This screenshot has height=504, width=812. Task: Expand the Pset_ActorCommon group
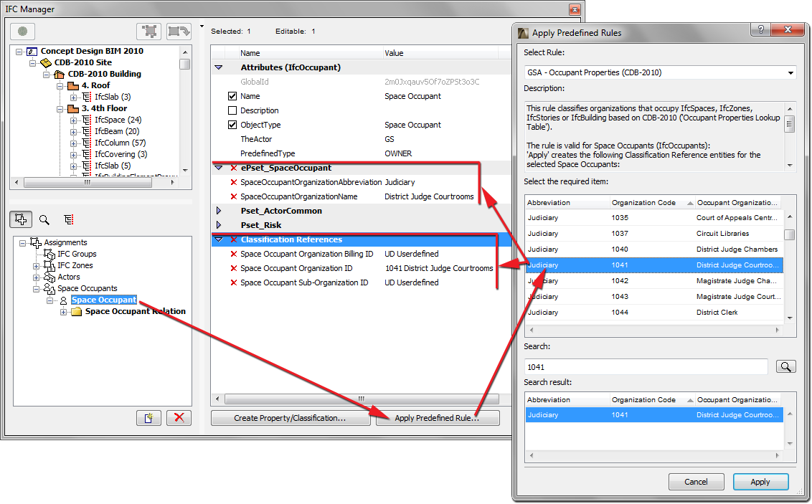pyautogui.click(x=219, y=211)
